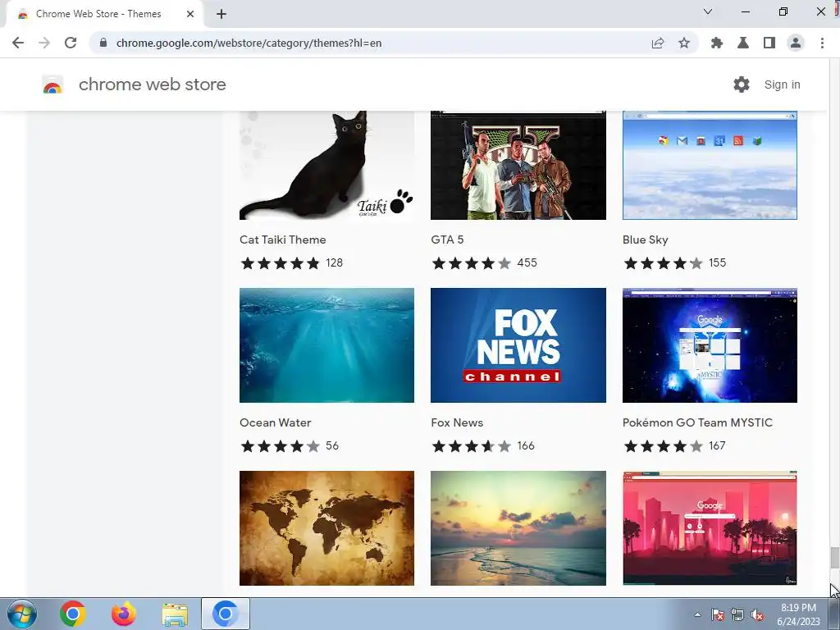Sign in to the web store
This screenshot has height=630, width=840.
(x=782, y=84)
